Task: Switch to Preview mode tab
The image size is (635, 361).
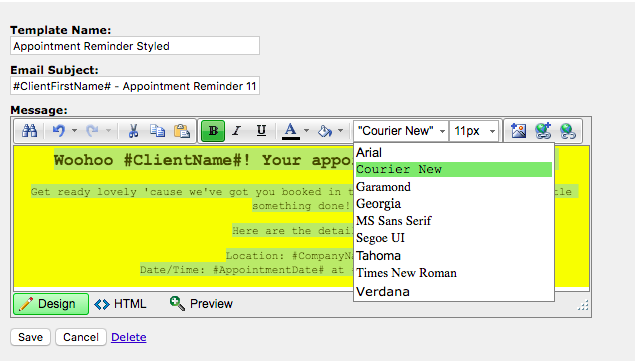Action: tap(201, 304)
